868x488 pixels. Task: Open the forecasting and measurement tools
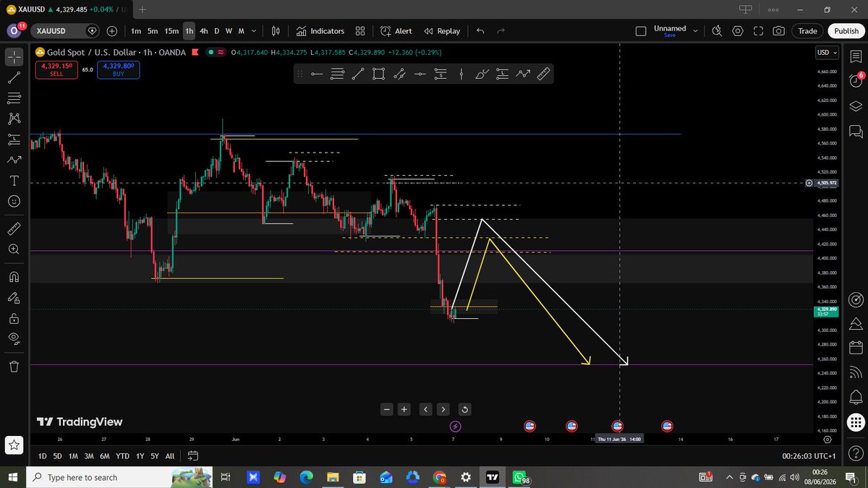(14, 139)
